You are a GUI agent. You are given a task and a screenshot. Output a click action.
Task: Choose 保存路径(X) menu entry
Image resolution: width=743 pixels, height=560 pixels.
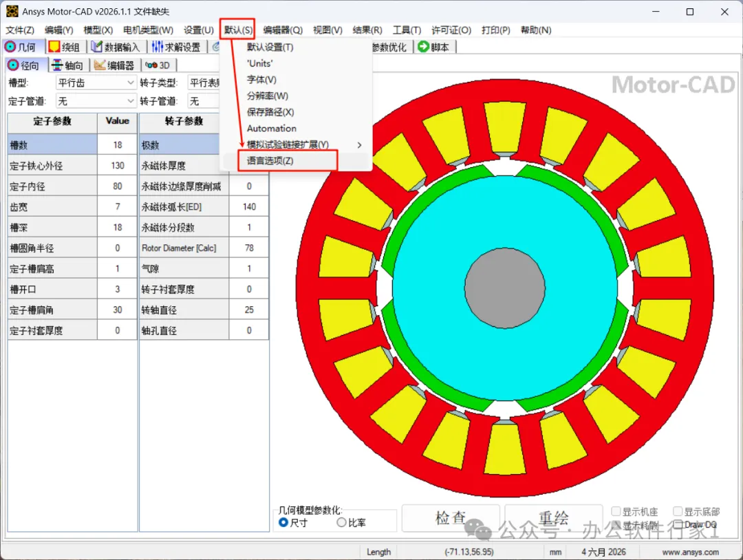[296, 112]
